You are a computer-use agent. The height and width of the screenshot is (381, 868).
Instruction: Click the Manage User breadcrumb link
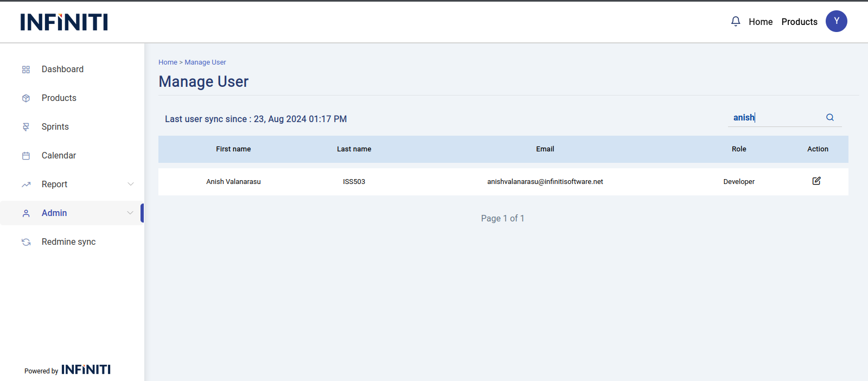[x=205, y=62]
